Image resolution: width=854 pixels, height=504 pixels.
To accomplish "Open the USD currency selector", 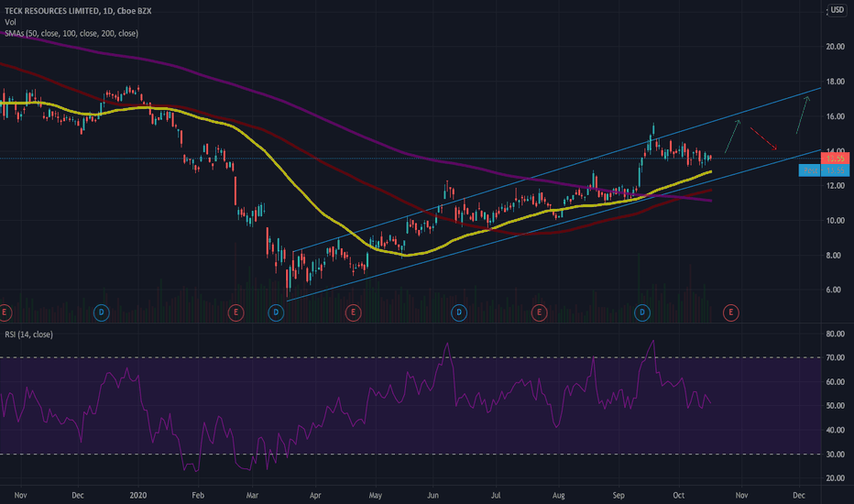I will [838, 10].
